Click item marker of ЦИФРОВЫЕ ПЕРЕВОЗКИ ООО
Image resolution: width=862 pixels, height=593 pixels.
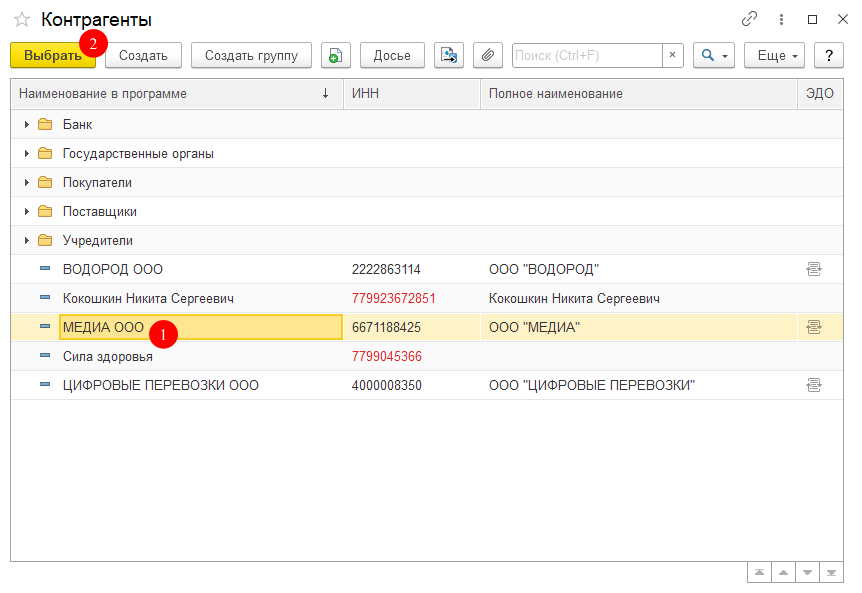click(x=45, y=384)
